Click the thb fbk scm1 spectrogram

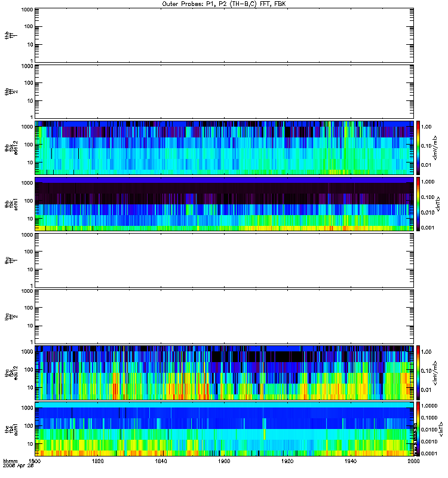(224, 204)
